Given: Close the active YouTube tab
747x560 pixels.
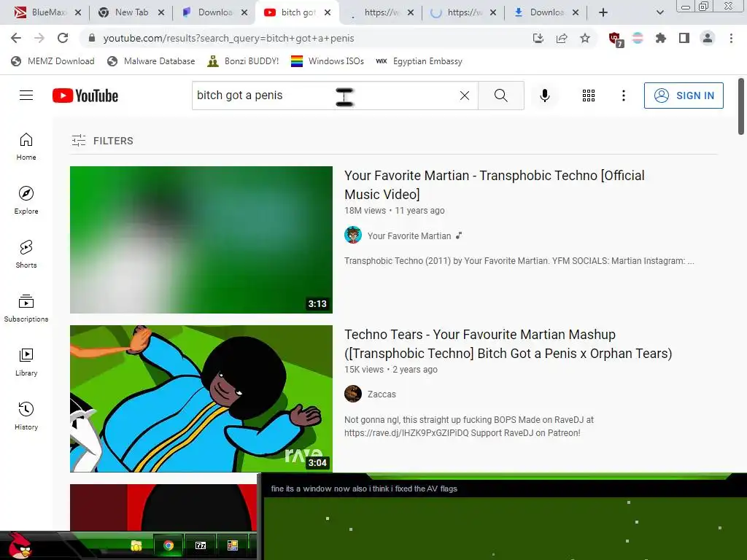Looking at the screenshot, I should point(328,12).
